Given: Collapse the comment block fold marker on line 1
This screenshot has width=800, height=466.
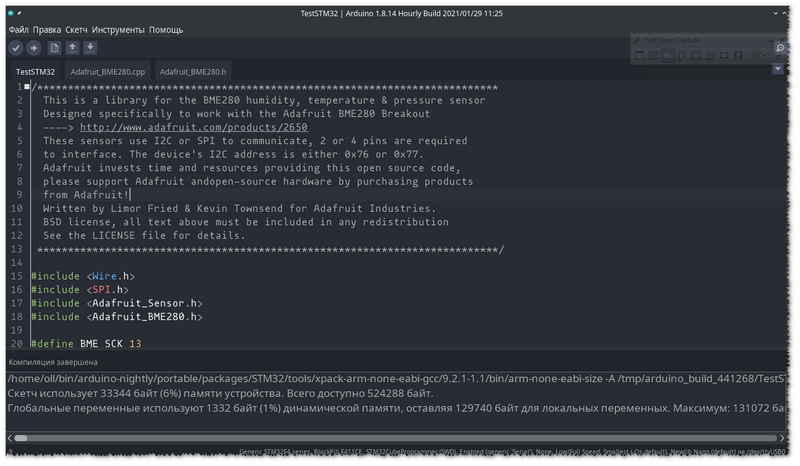Looking at the screenshot, I should pyautogui.click(x=28, y=88).
